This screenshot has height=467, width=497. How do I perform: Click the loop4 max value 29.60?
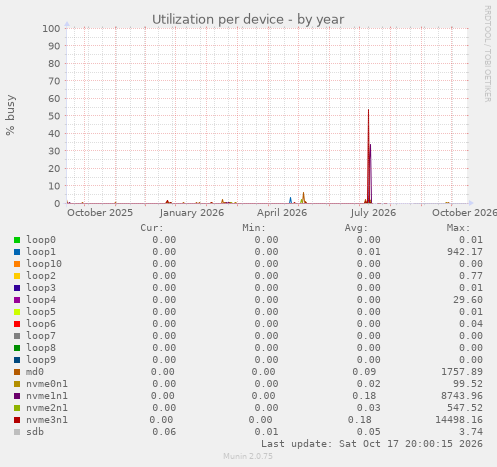tap(468, 300)
